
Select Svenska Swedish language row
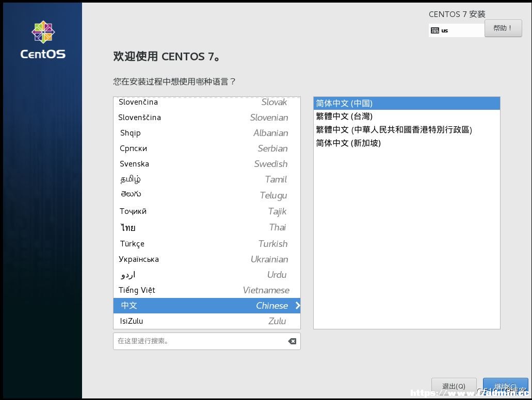point(206,164)
